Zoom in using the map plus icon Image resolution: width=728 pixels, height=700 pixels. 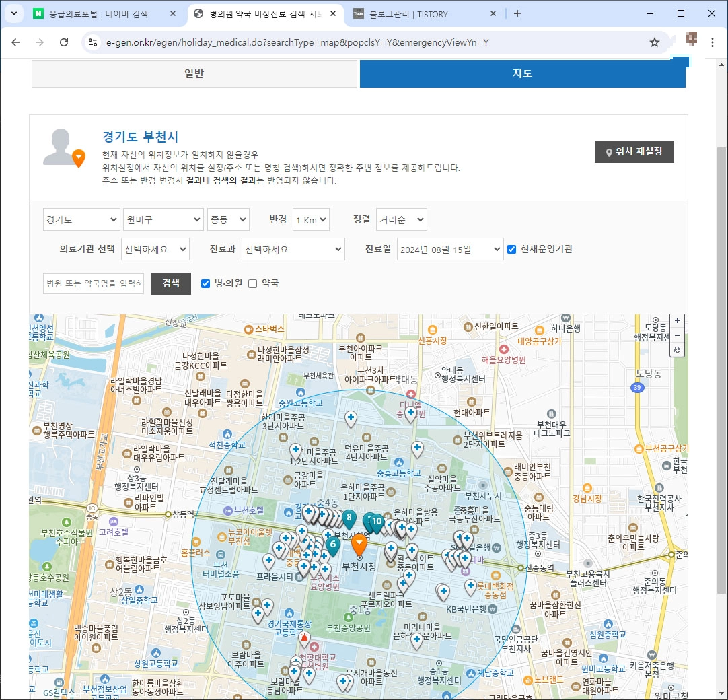[678, 320]
